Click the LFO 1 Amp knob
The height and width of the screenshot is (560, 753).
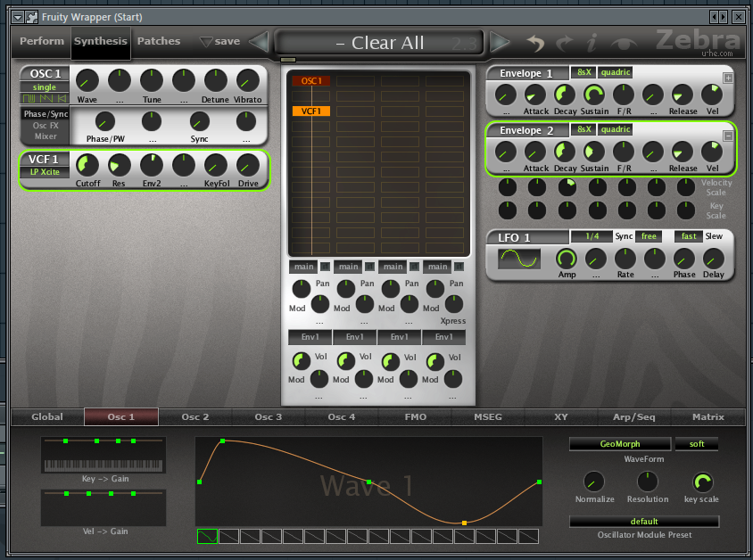click(x=567, y=259)
